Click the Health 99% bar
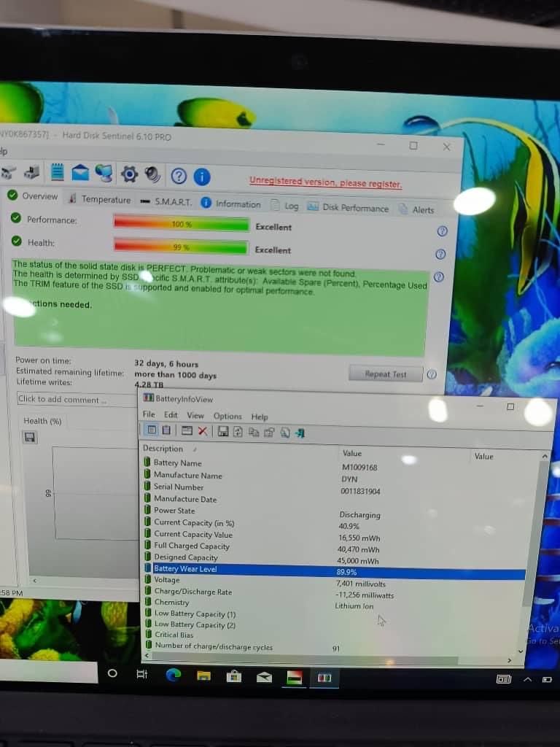This screenshot has width=560, height=747. click(x=181, y=247)
